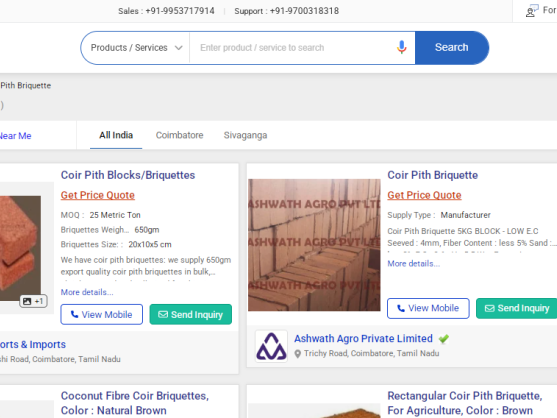Open the image gallery +1 badge
This screenshot has height=418, width=557.
click(33, 302)
